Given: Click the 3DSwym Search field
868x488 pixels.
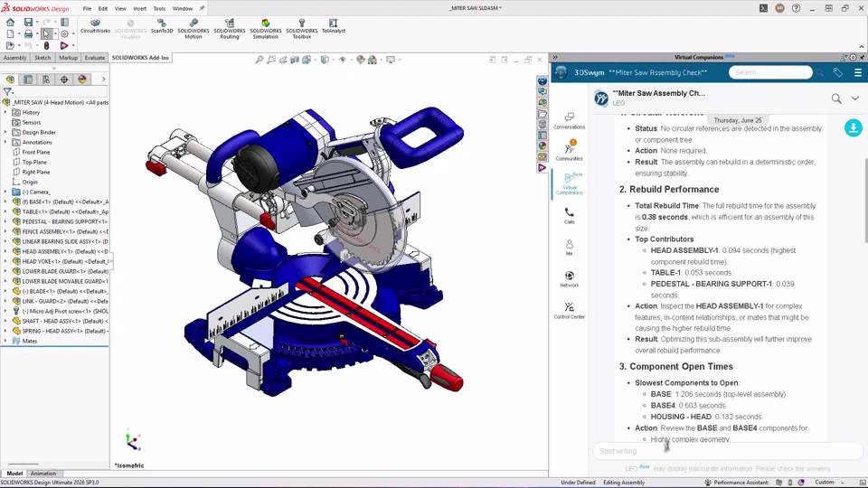Looking at the screenshot, I should pos(770,72).
